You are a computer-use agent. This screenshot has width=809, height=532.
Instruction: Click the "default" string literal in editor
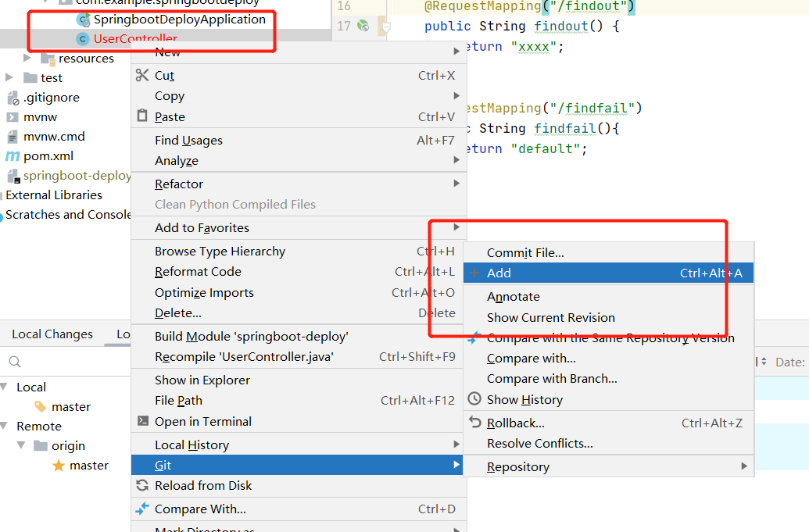(x=546, y=149)
